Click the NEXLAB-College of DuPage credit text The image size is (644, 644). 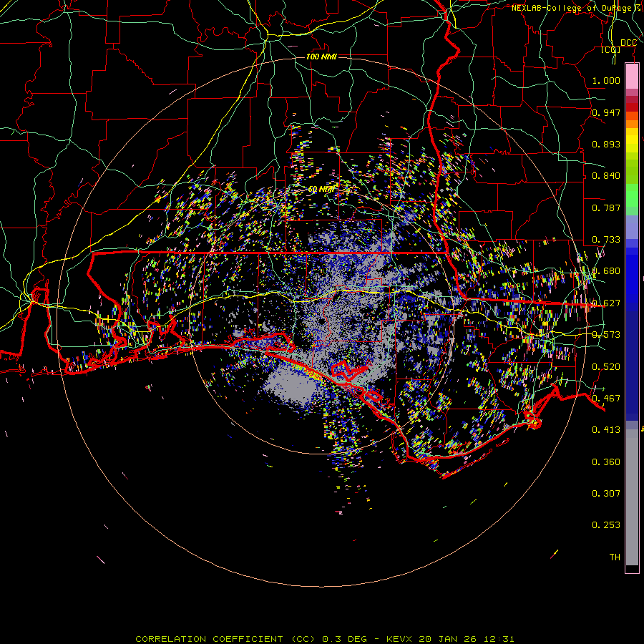pos(571,8)
